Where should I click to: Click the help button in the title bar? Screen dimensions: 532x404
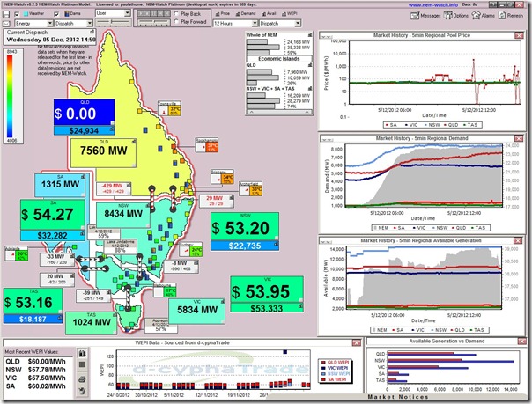(492, 4)
